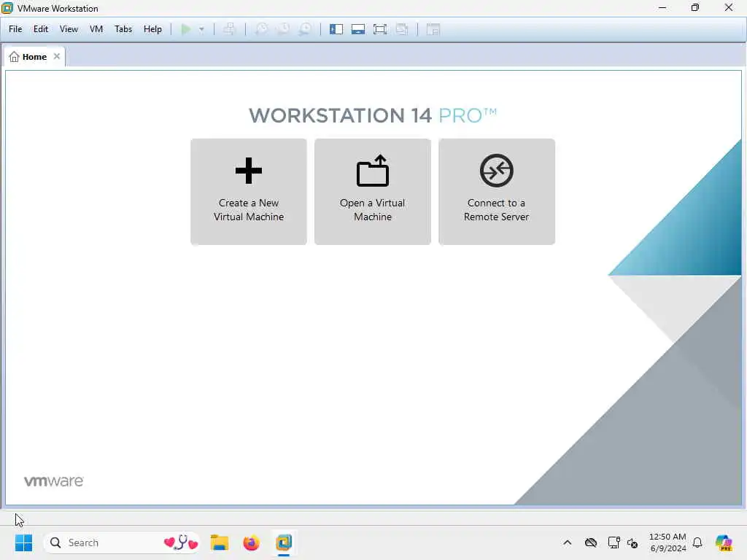Click the green Power On play button
Screen dimensions: 747x560
click(186, 29)
